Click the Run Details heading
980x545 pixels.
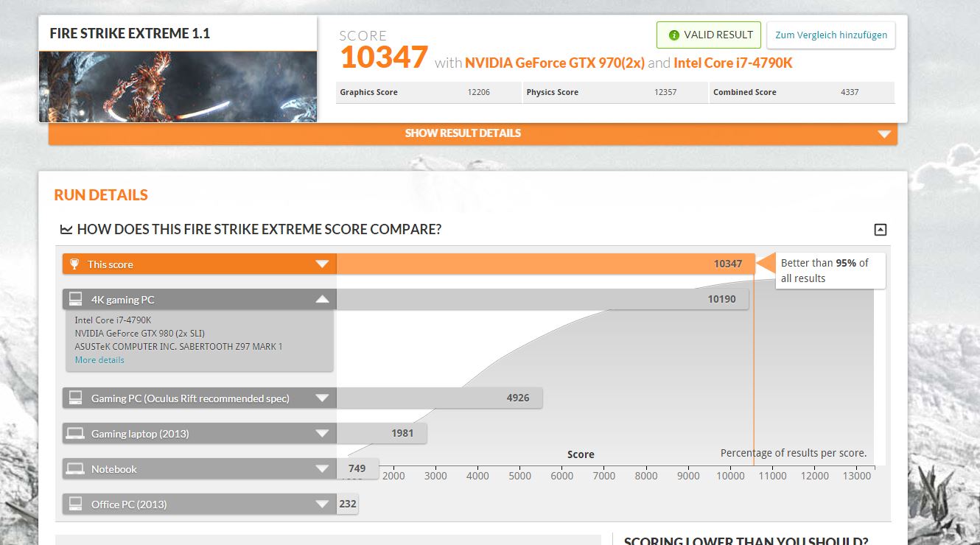[101, 195]
